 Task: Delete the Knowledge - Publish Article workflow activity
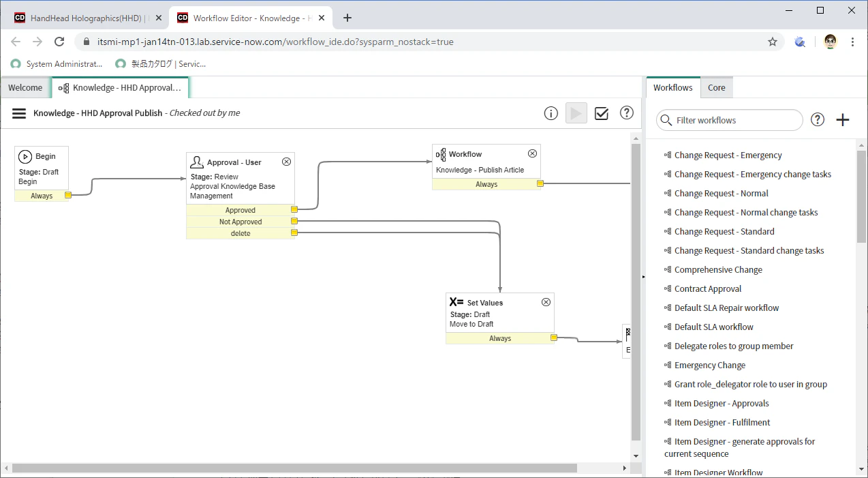533,153
